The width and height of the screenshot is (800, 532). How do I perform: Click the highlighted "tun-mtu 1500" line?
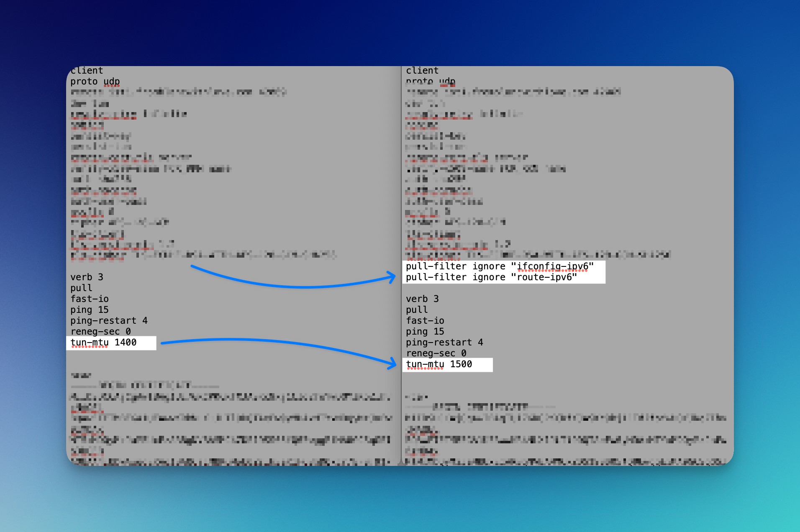[x=439, y=364]
